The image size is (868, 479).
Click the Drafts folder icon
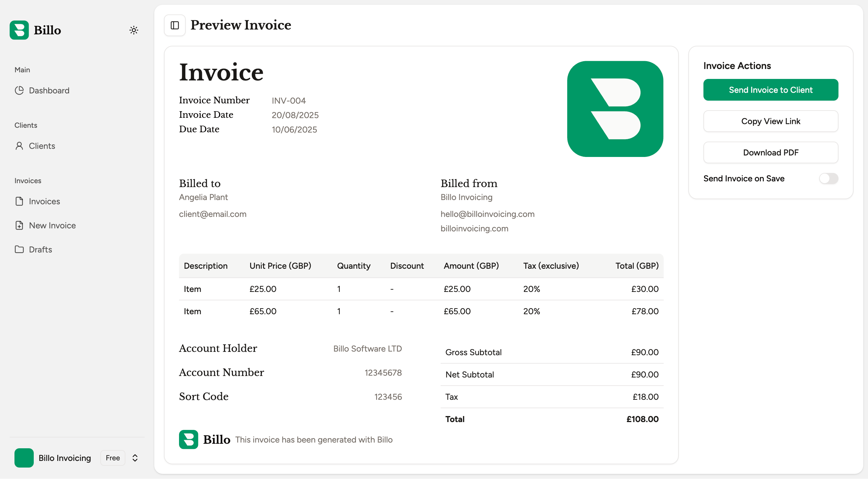point(19,249)
